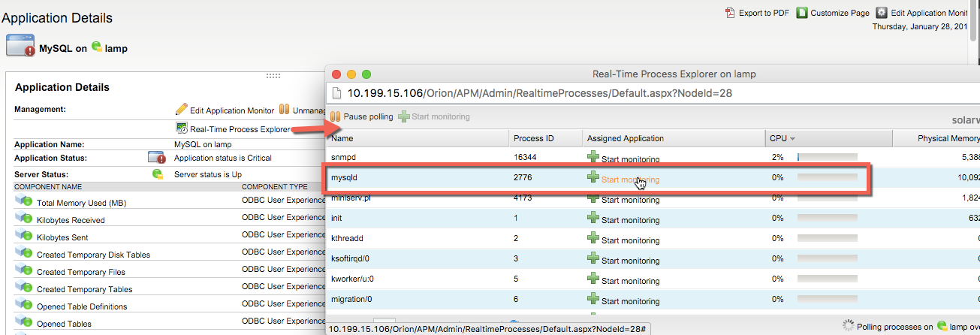Sort by the Process ID column header
The width and height of the screenshot is (980, 335).
[546, 138]
